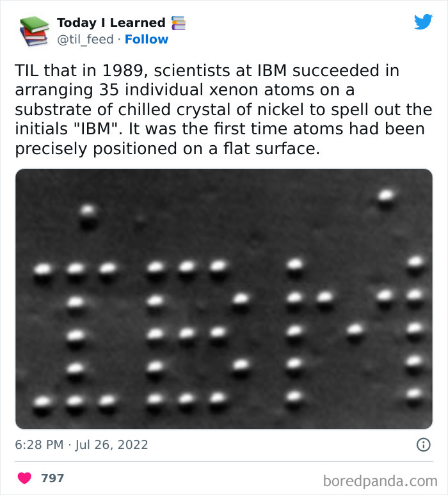
Task: Follow the @til_feed account
Action: 147,40
